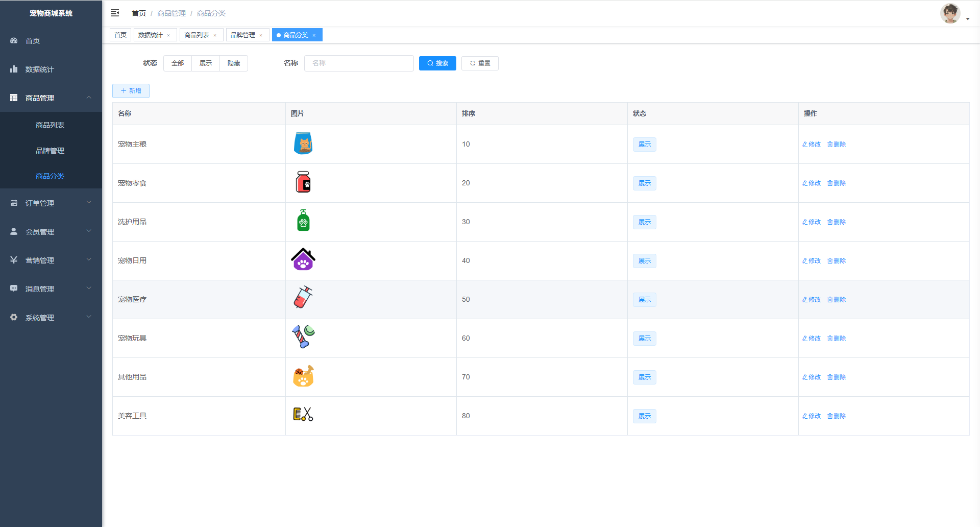Select the 隐藏 status filter

tap(234, 63)
